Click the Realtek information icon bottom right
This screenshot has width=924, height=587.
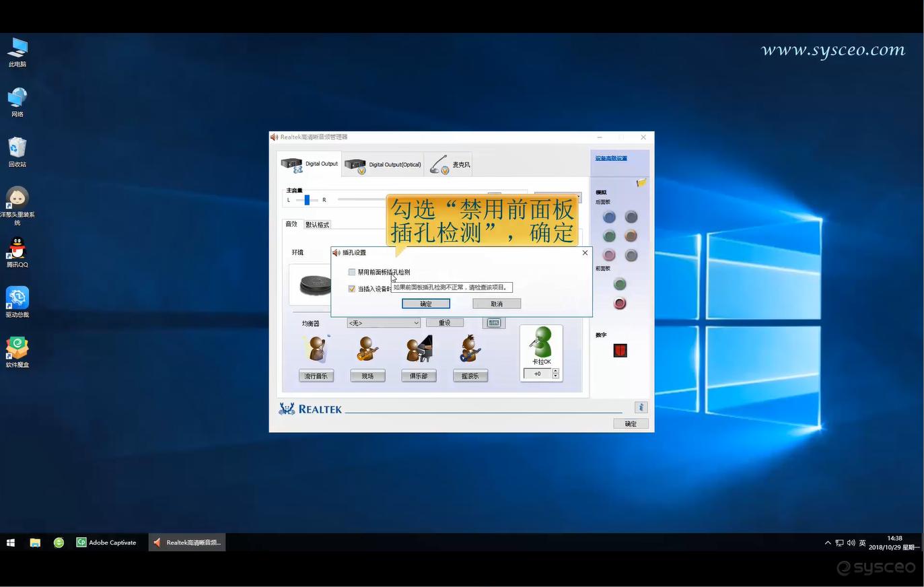click(x=640, y=407)
